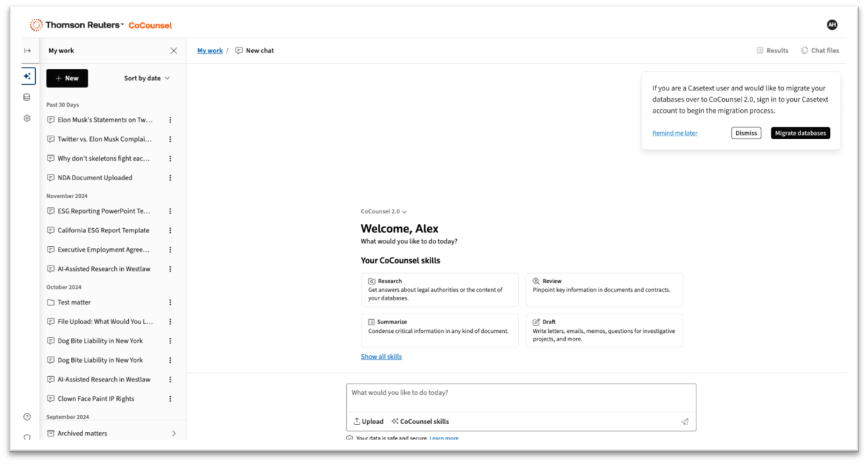Select the Research skill card
Screen dimensions: 868x464
[440, 290]
